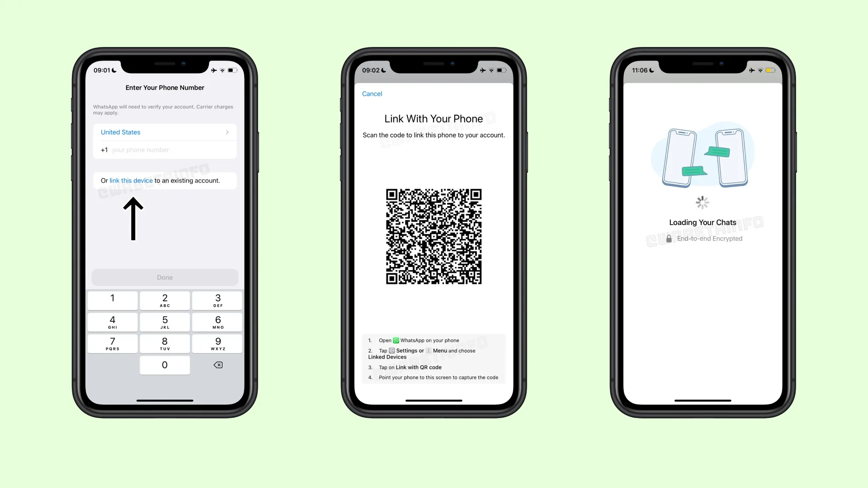Tap link this device hyperlink
Screen dimensions: 868x488
(x=131, y=181)
